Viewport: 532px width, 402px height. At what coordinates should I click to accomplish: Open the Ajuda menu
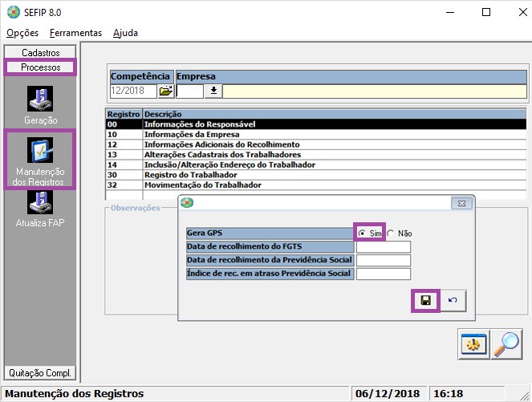pyautogui.click(x=125, y=33)
